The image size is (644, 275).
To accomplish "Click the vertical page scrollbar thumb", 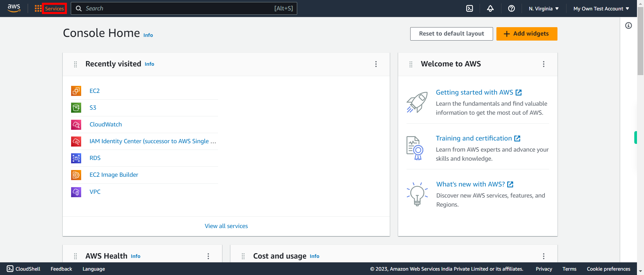I will coord(640,40).
